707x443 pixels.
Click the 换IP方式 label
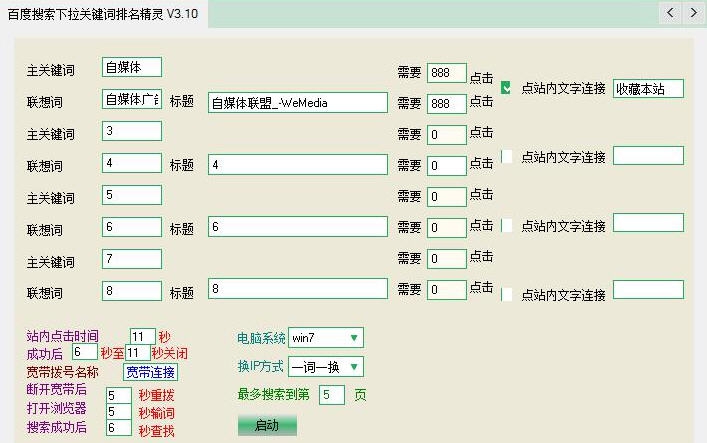[x=260, y=366]
